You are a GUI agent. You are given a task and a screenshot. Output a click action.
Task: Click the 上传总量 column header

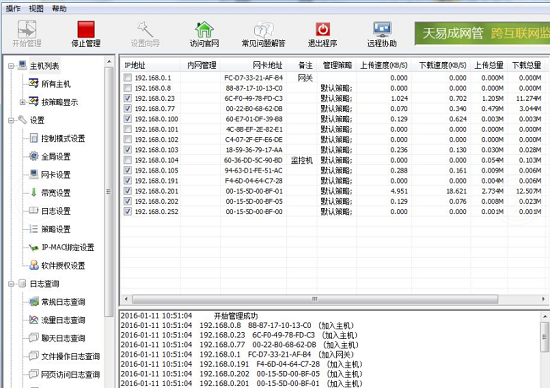coord(489,65)
